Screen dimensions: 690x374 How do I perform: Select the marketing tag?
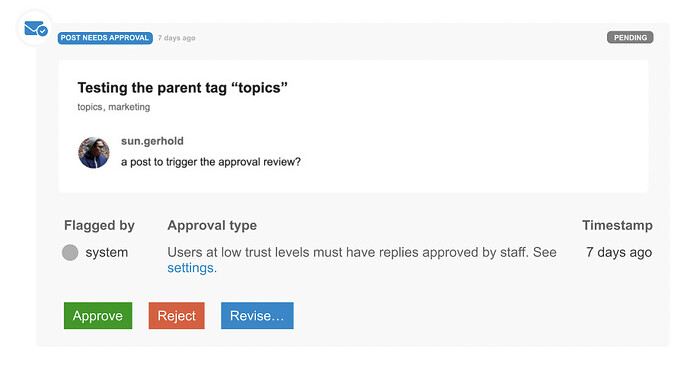(129, 107)
